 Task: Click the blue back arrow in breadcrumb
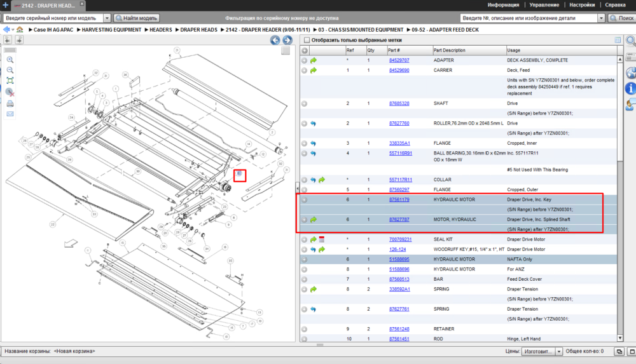click(x=6, y=30)
